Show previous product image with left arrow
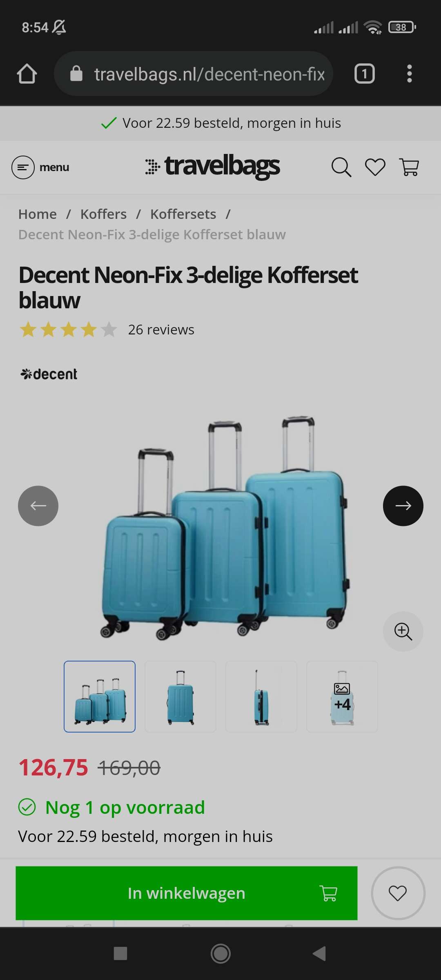This screenshot has width=441, height=980. [38, 506]
